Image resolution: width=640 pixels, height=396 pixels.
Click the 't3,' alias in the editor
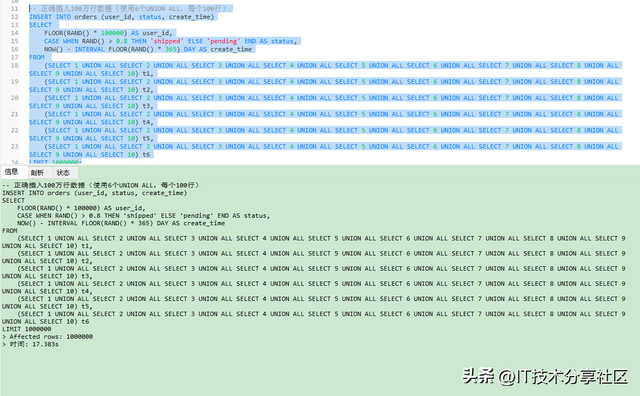148,106
